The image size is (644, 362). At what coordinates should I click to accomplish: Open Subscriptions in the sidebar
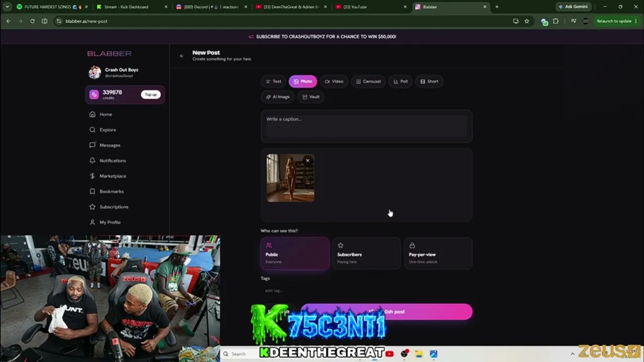[x=109, y=207]
